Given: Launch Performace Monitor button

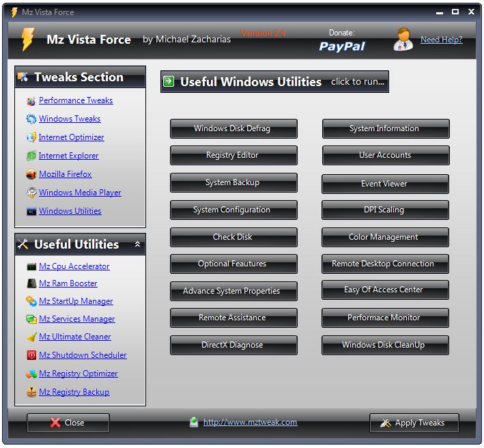Looking at the screenshot, I should [x=385, y=318].
